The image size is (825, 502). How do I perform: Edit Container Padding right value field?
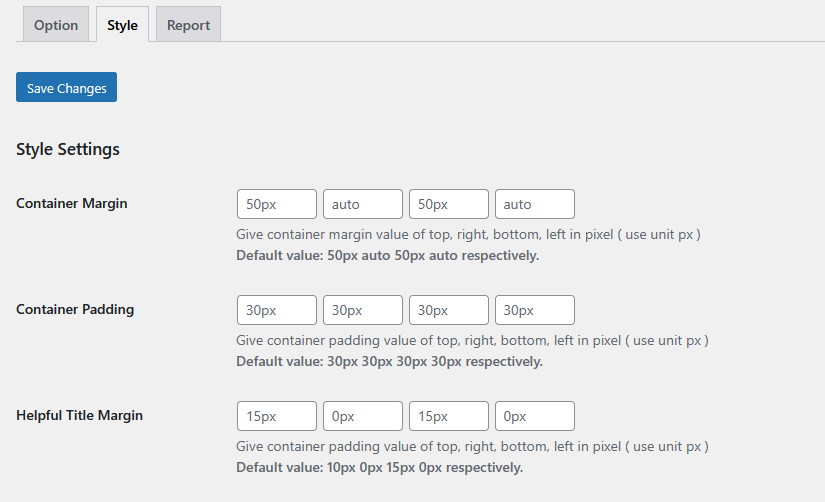[x=363, y=310]
